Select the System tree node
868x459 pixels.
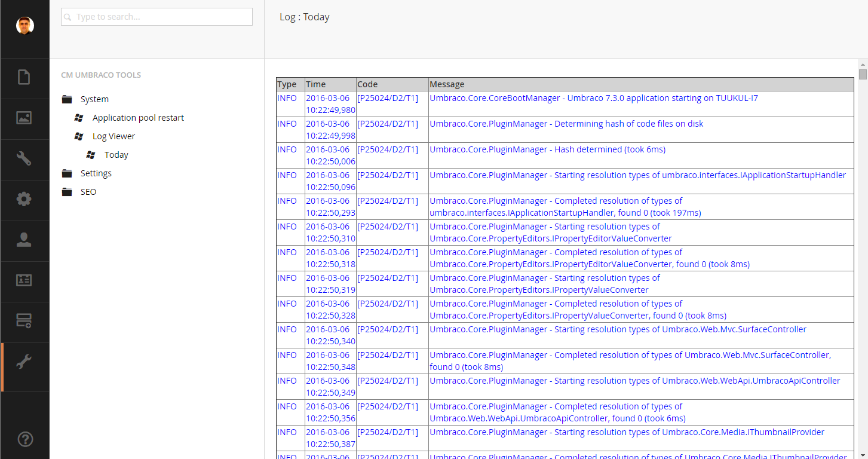pyautogui.click(x=94, y=99)
